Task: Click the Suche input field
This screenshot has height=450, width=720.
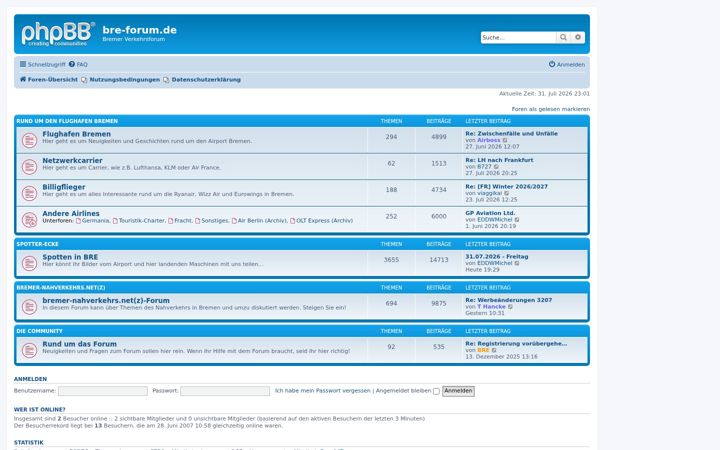Action: [x=518, y=37]
